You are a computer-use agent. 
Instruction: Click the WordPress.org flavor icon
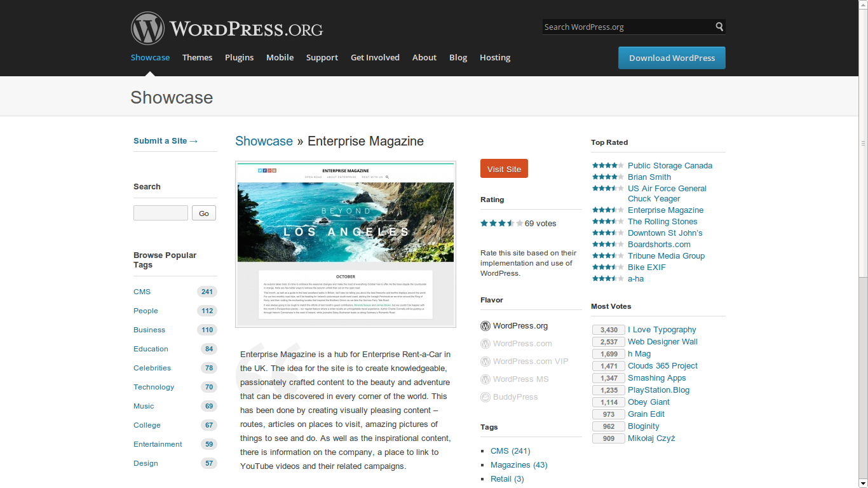(485, 326)
